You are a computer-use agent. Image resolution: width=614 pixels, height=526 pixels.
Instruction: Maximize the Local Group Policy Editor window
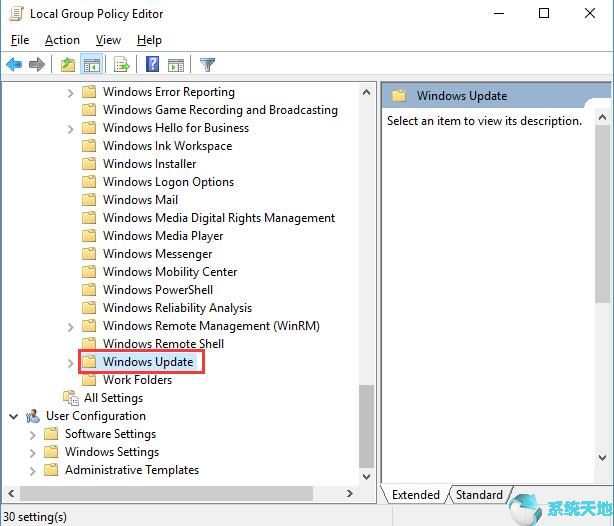(x=544, y=13)
